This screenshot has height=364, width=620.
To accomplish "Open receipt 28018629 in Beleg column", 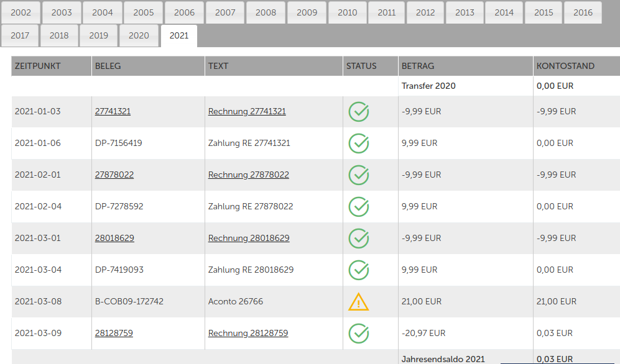I will [114, 239].
